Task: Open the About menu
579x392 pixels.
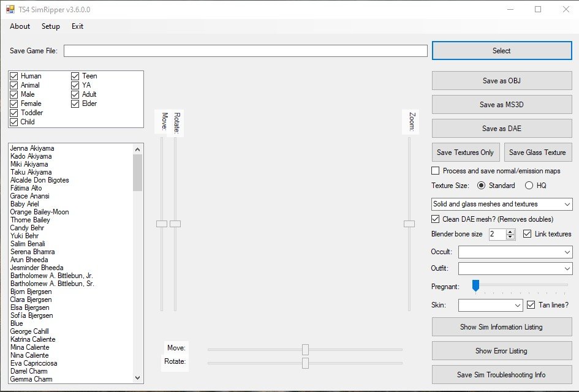Action: [20, 26]
